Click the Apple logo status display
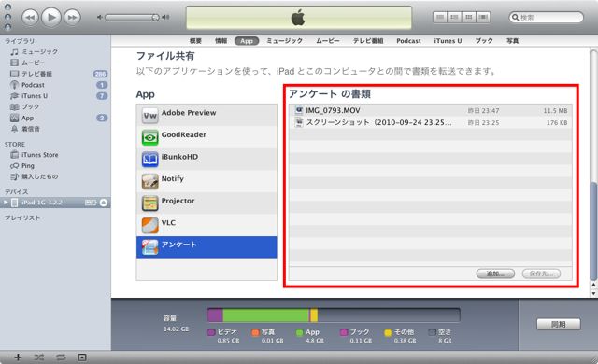Viewport: 598px width, 364px height. coord(298,18)
